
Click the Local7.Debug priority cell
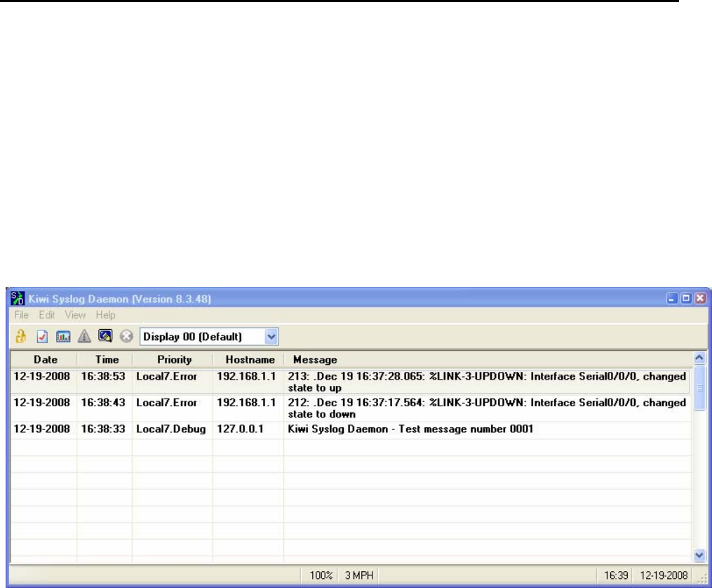[x=170, y=429]
